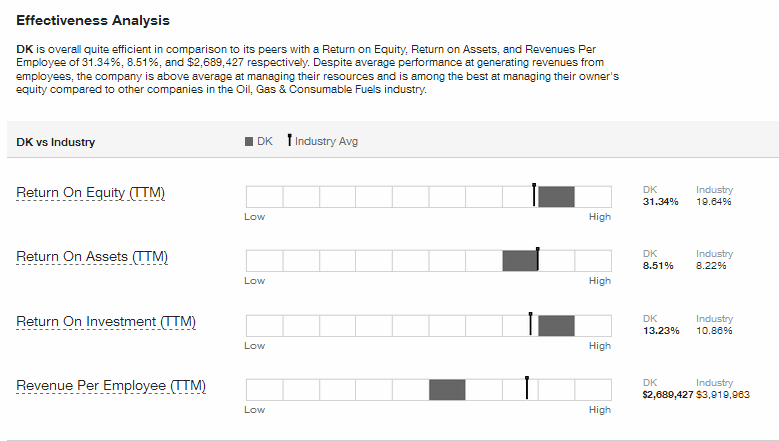779x441 pixels.
Task: Open Return On Investment (TTM) definition link
Action: (x=106, y=322)
